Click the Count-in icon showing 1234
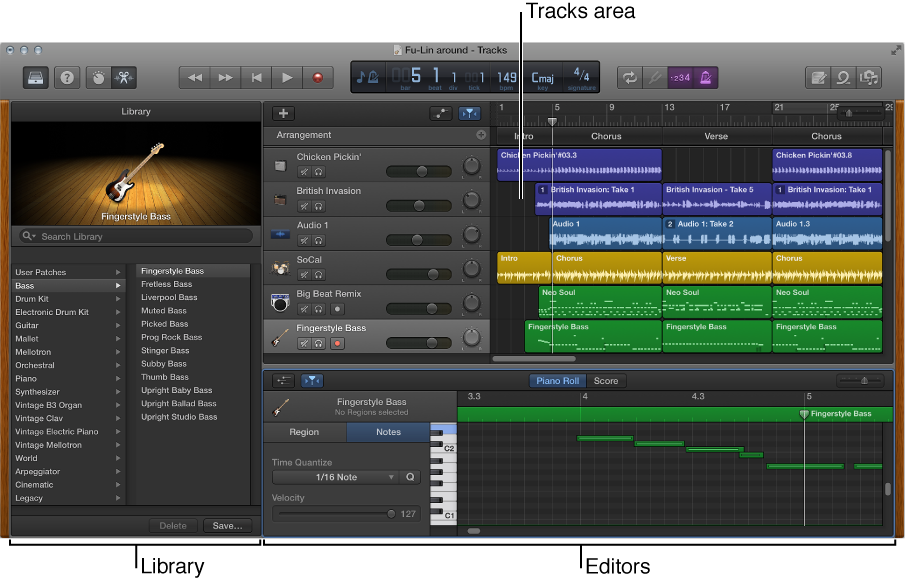Viewport: 906px width, 584px height. (x=680, y=77)
